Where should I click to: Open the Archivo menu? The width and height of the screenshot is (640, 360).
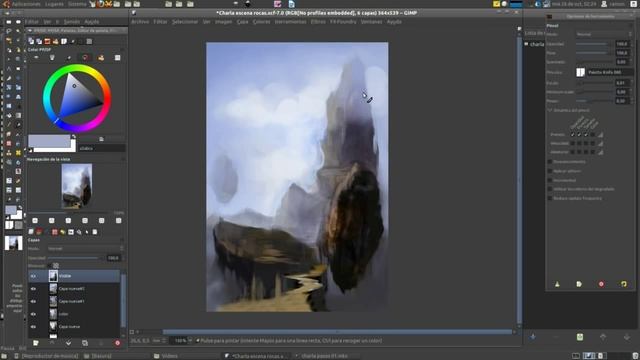(x=140, y=22)
